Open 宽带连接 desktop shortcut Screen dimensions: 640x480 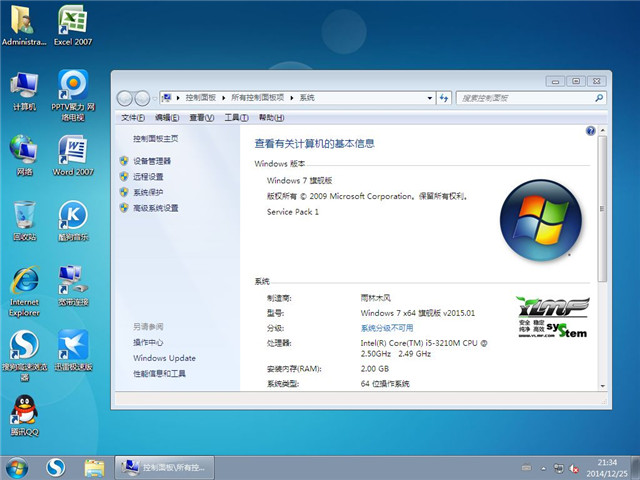coord(73,286)
